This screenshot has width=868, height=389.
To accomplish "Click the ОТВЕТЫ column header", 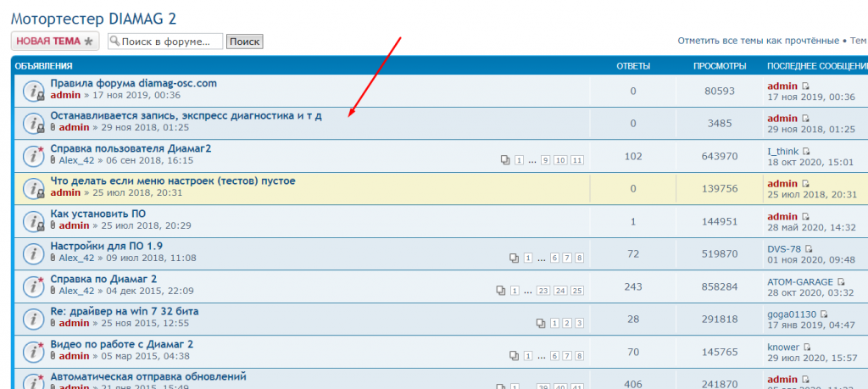I will 633,66.
